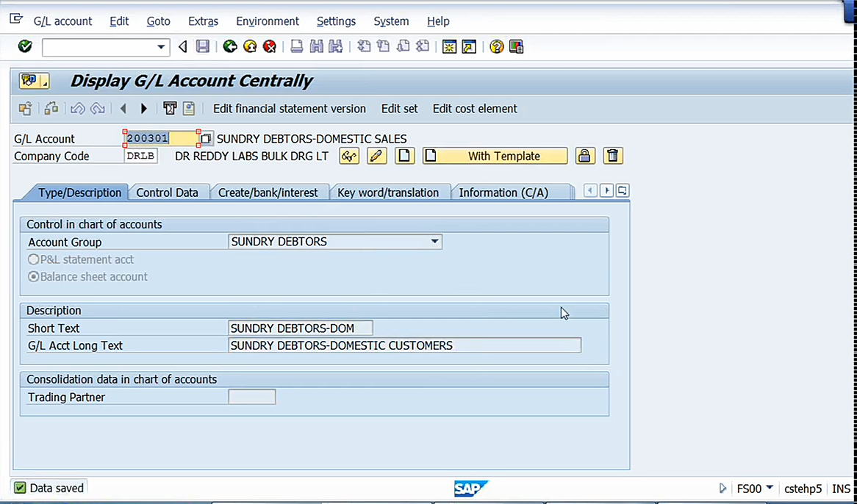Click the previous page icon
The image size is (857, 504).
pyautogui.click(x=383, y=46)
